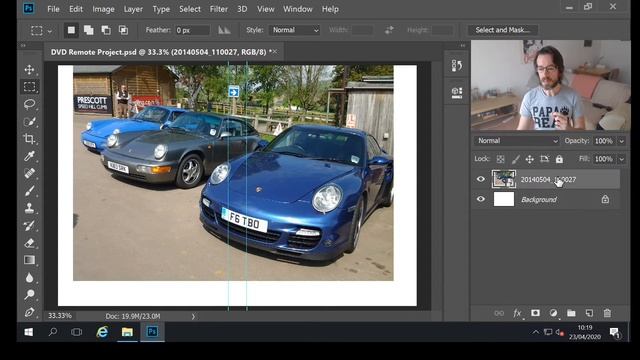The height and width of the screenshot is (360, 640).
Task: Click the Select and Mask button
Action: (502, 30)
